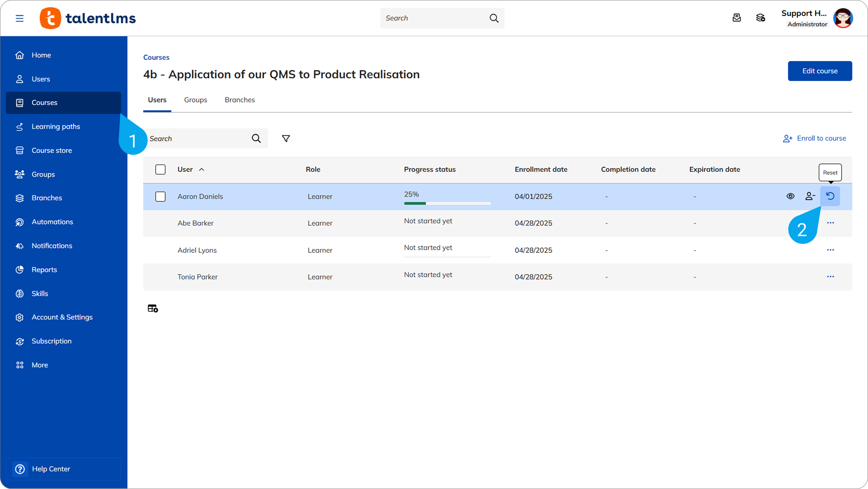Viewport: 868px width, 489px height.
Task: Switch to the Groups tab
Action: [195, 100]
